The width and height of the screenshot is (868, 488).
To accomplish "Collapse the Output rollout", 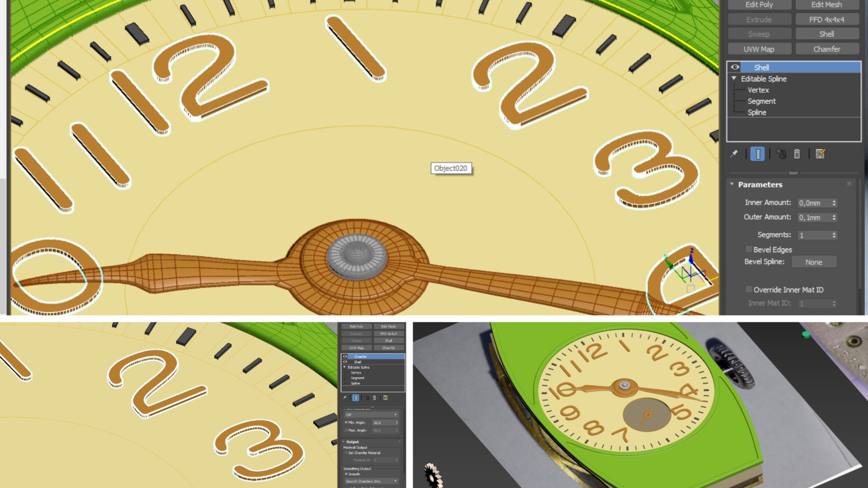I will point(344,442).
